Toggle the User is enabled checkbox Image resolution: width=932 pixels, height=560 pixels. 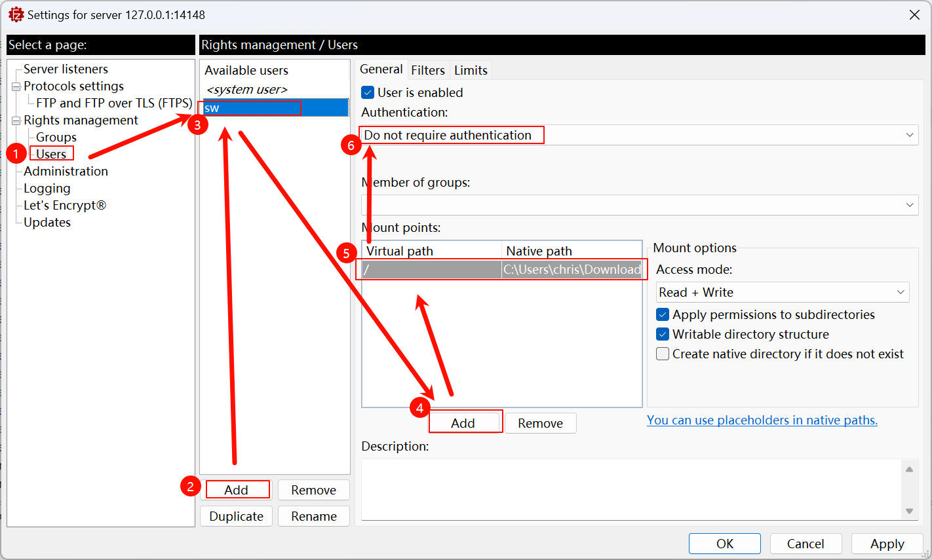(368, 92)
